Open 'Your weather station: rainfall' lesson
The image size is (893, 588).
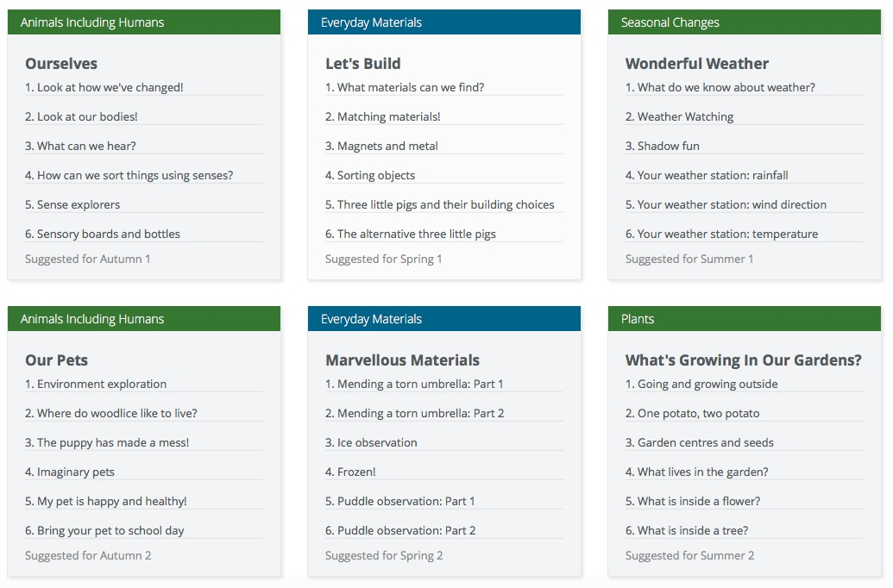click(707, 175)
